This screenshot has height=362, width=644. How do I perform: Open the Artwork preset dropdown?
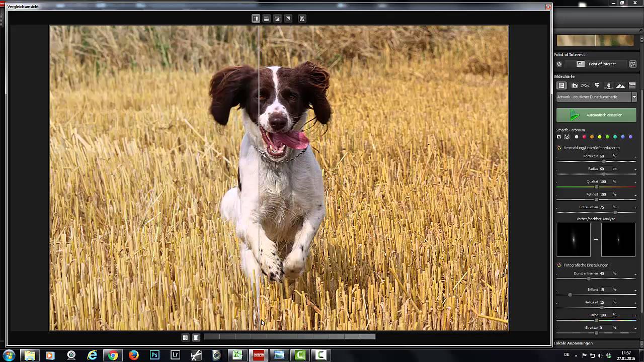coord(634,97)
